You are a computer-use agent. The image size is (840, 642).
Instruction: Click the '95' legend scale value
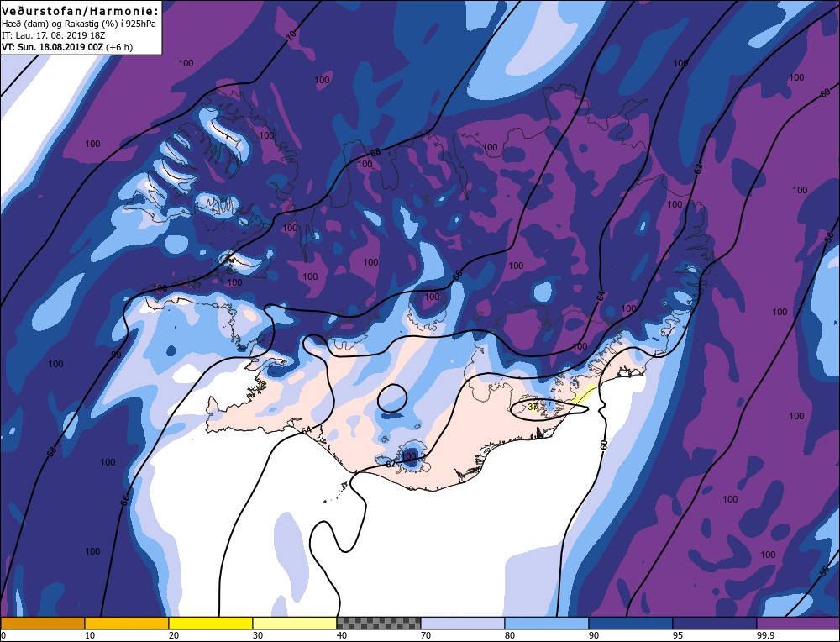[x=678, y=635]
